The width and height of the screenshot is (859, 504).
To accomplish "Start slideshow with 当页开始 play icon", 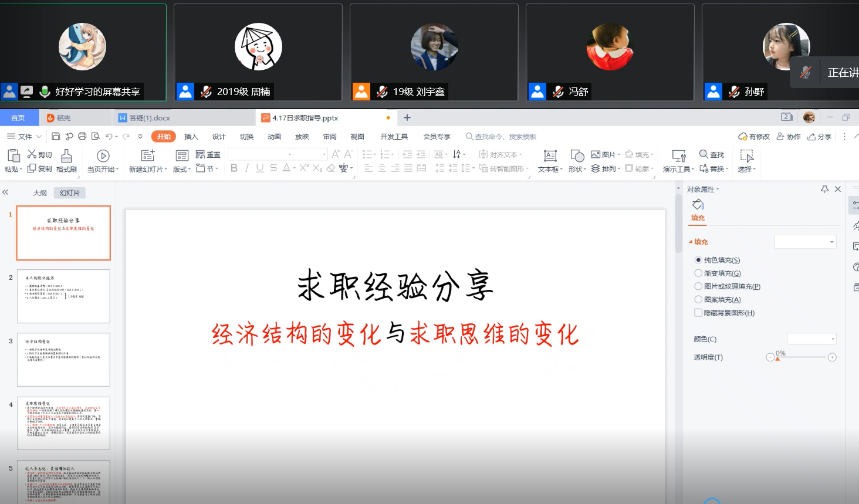I will [x=103, y=156].
